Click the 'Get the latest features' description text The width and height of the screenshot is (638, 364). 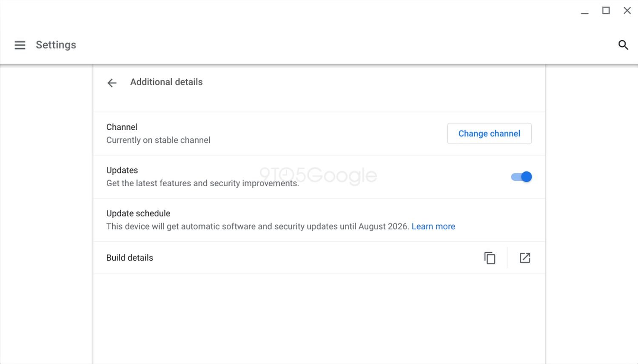pyautogui.click(x=202, y=183)
